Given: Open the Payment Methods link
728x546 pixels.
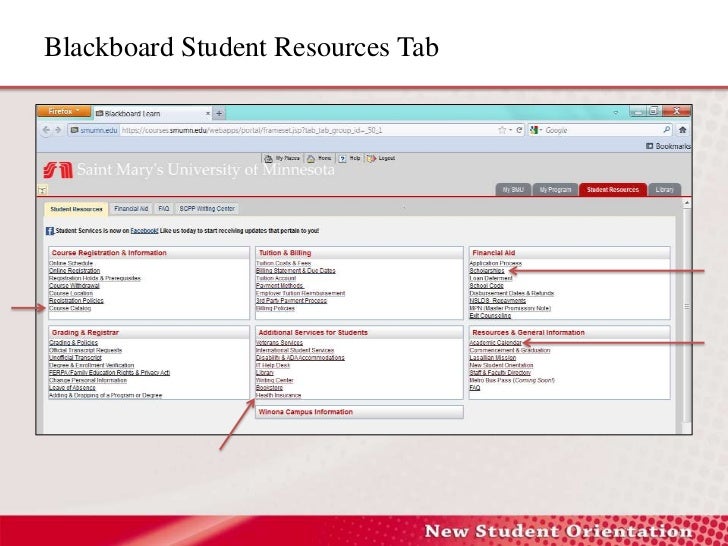Looking at the screenshot, I should pos(280,286).
